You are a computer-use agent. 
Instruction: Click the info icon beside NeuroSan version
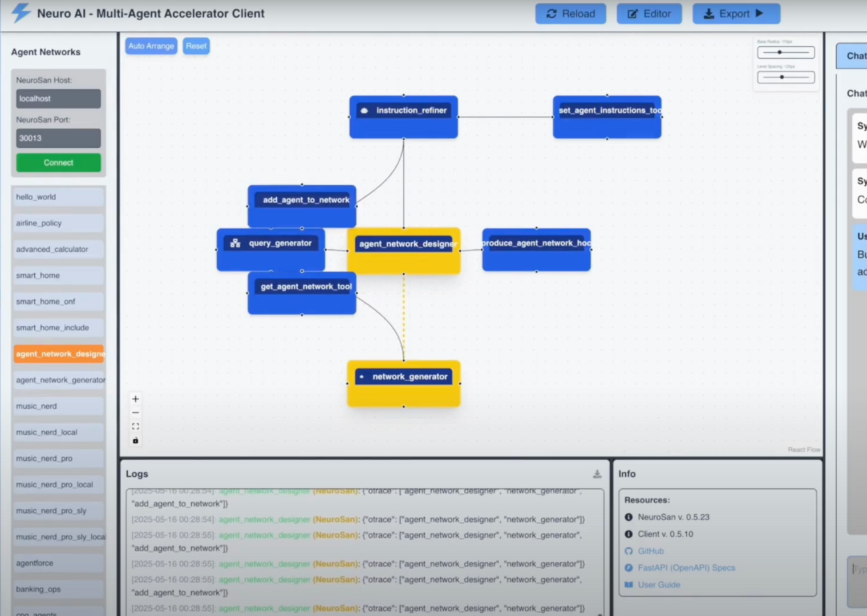pyautogui.click(x=629, y=517)
